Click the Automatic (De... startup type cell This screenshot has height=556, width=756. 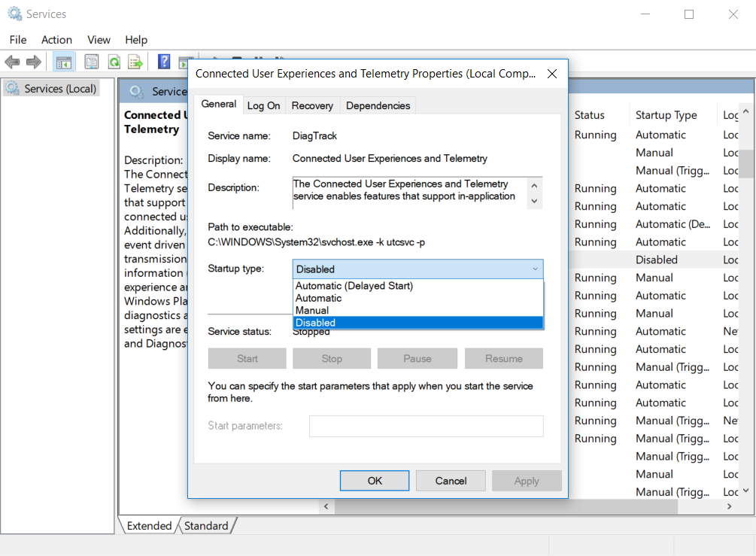(673, 223)
